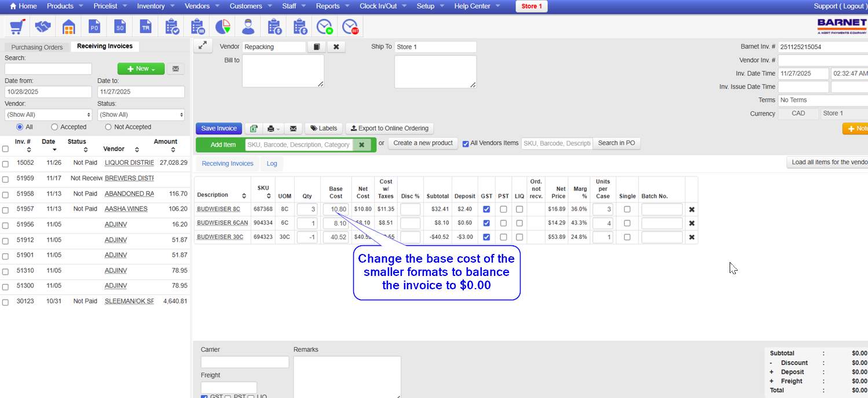Image resolution: width=868 pixels, height=398 pixels.
Task: Click Export to Online Ordering
Action: coord(389,128)
